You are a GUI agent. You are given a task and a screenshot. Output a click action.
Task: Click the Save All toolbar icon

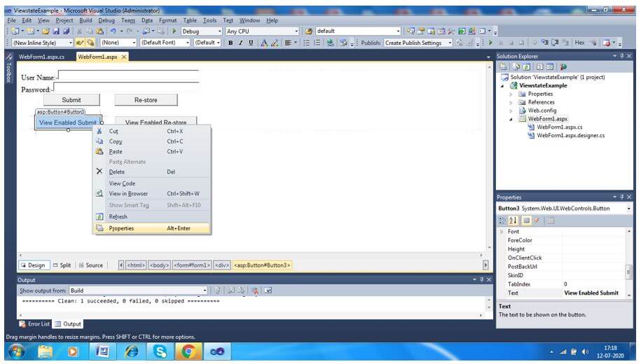[66, 31]
